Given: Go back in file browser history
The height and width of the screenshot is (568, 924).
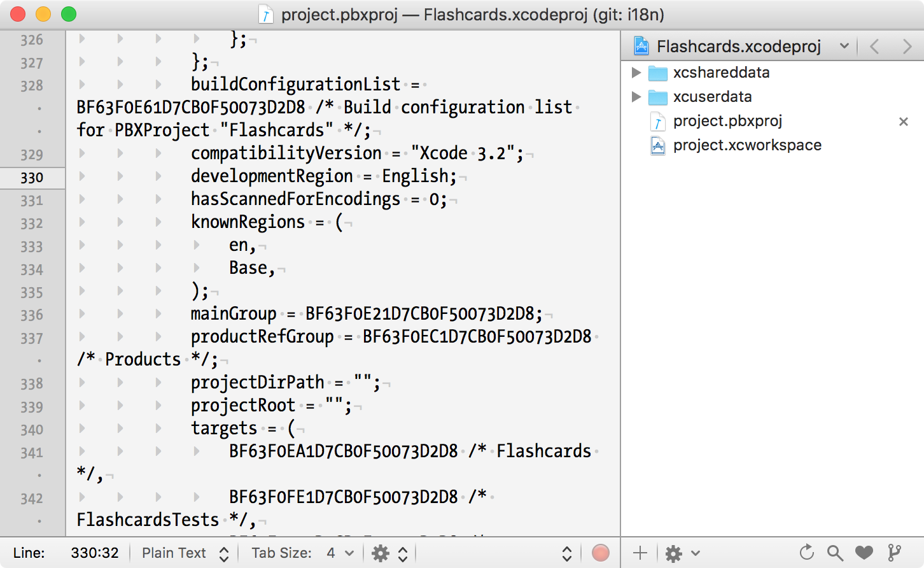Looking at the screenshot, I should [874, 46].
